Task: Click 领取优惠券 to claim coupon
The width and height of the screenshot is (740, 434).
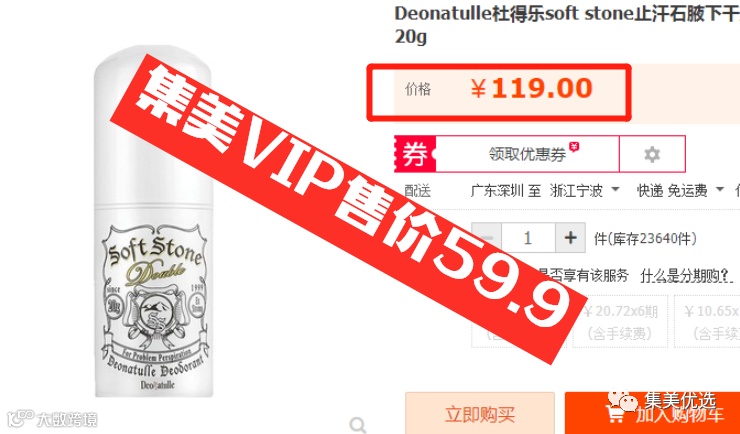Action: [x=527, y=154]
